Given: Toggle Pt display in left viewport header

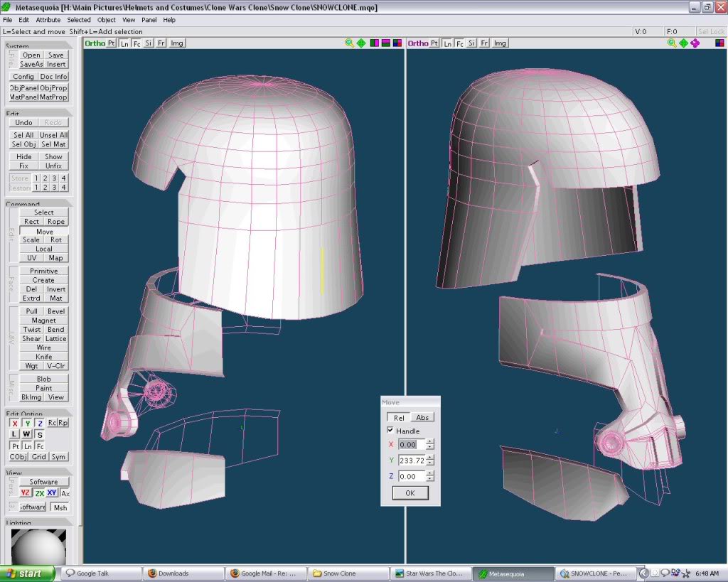Looking at the screenshot, I should point(111,43).
